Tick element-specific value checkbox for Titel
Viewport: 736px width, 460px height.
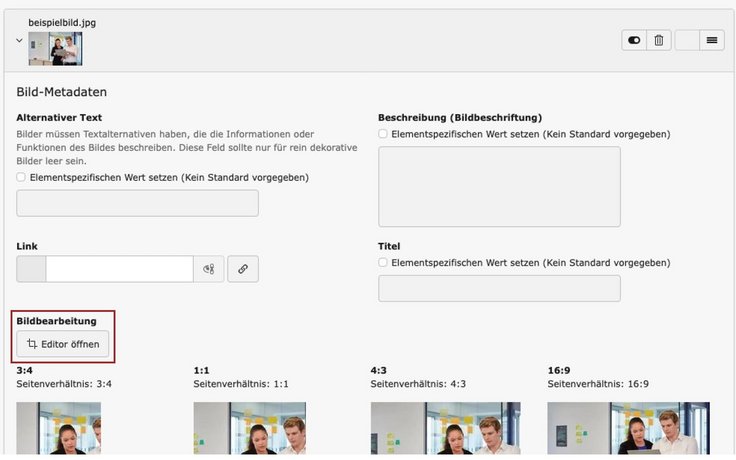coord(383,263)
